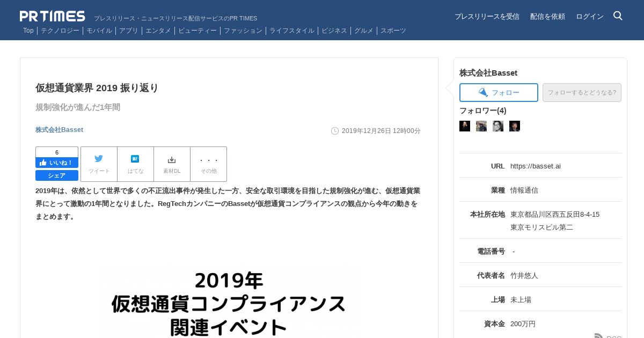Open グルメ category
The height and width of the screenshot is (338, 644).
pyautogui.click(x=364, y=31)
